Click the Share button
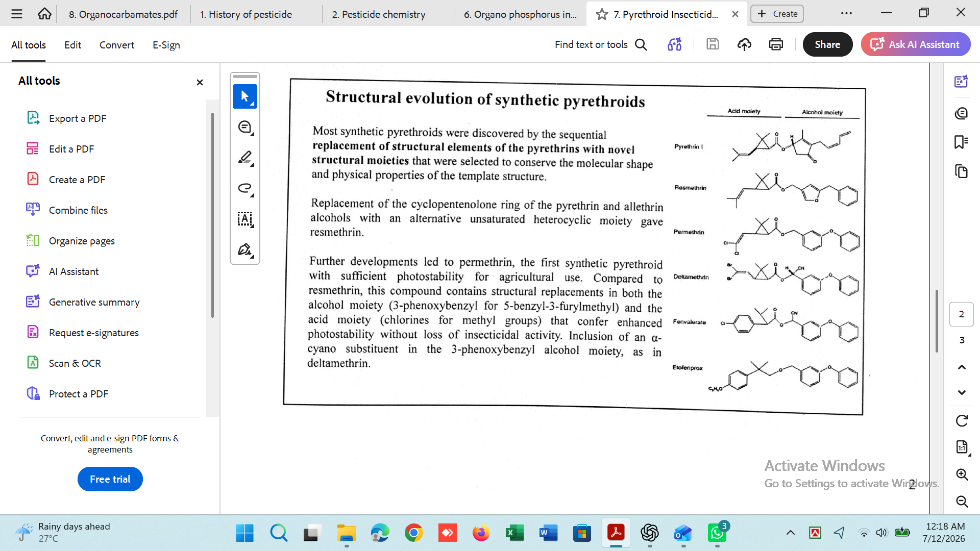Viewport: 980px width, 551px height. [827, 44]
